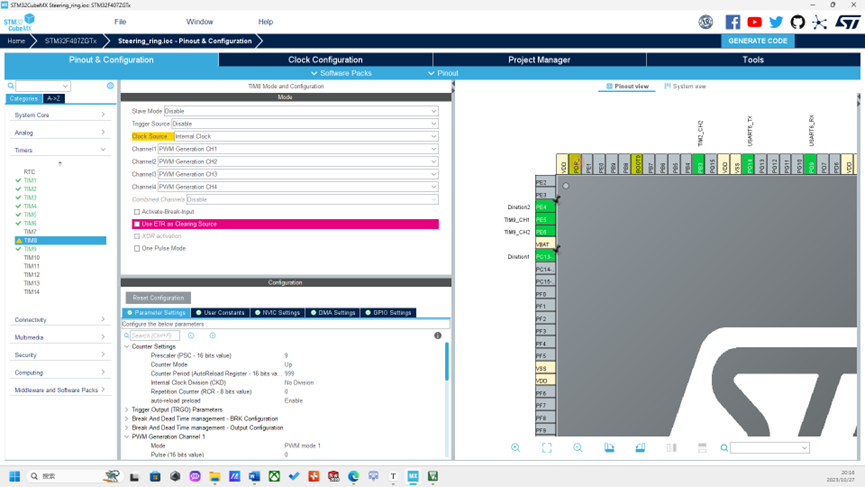The image size is (865, 487).
Task: Click the pin search magnifier icon
Action: (x=724, y=448)
